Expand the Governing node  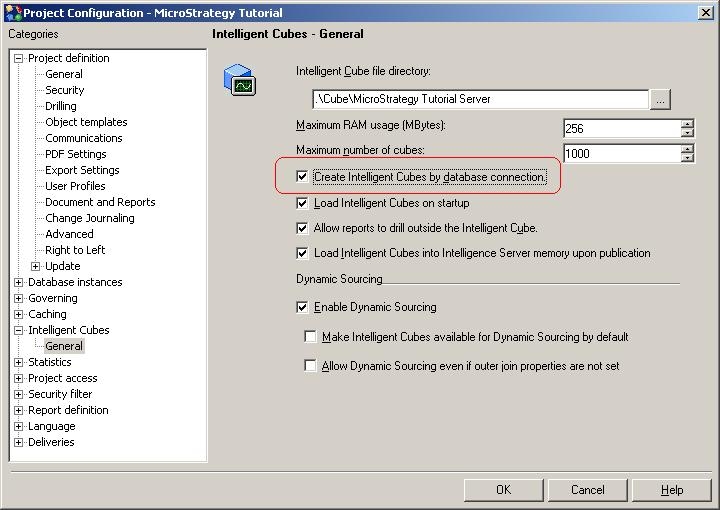pyautogui.click(x=18, y=298)
